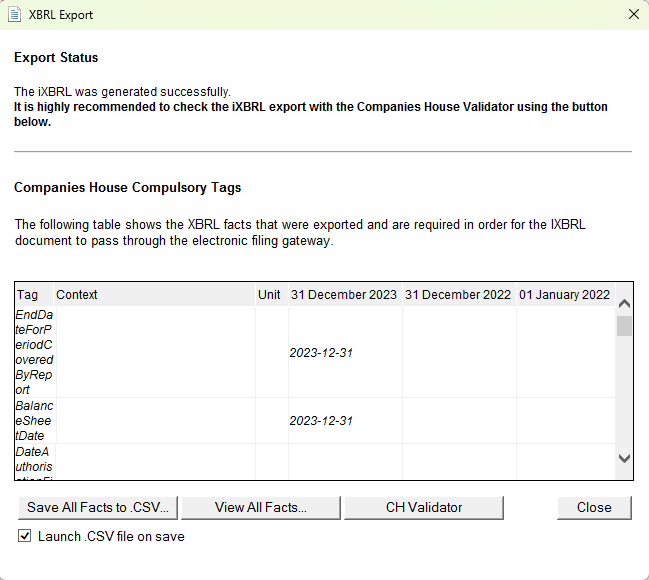Select the EndDateForPeriodCoveredByReport tag row
649x580 pixels.
tap(315, 352)
